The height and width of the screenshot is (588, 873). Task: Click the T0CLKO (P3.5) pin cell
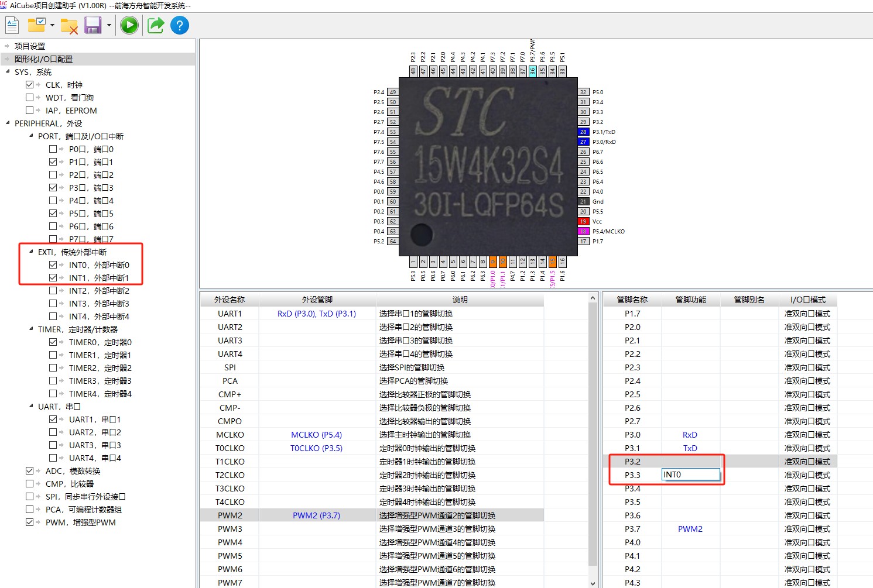coord(317,448)
